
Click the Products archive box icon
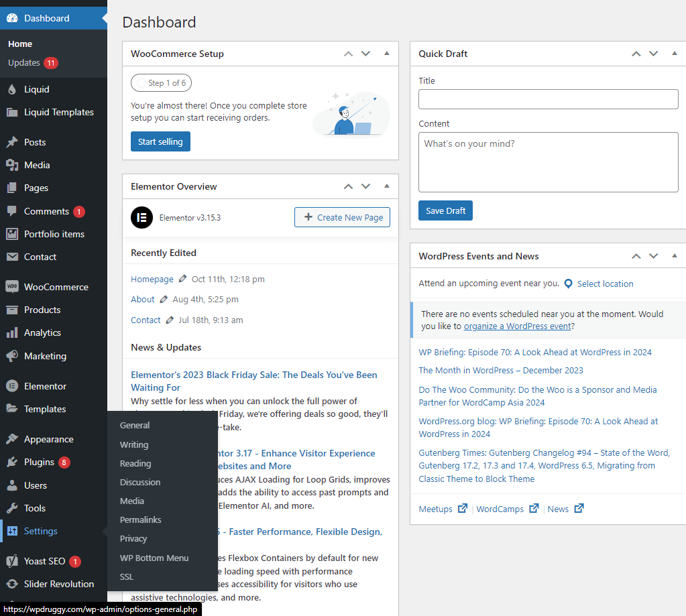(12, 310)
